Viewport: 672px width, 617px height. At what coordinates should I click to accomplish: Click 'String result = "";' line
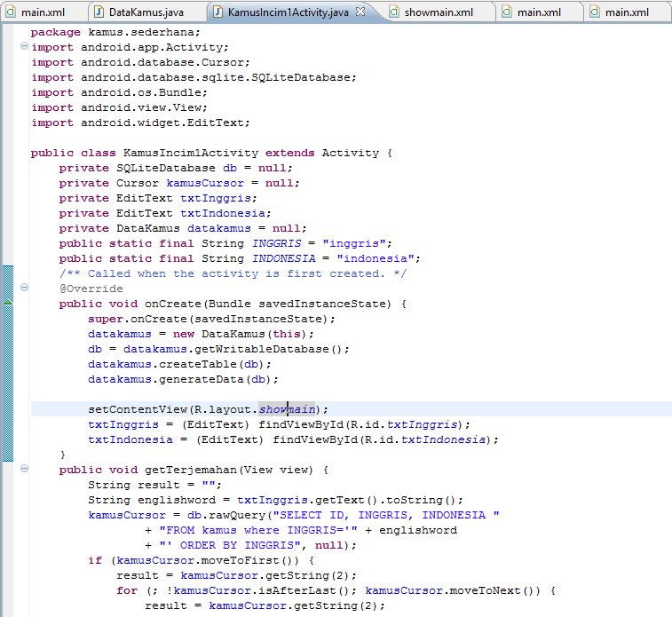click(x=154, y=485)
